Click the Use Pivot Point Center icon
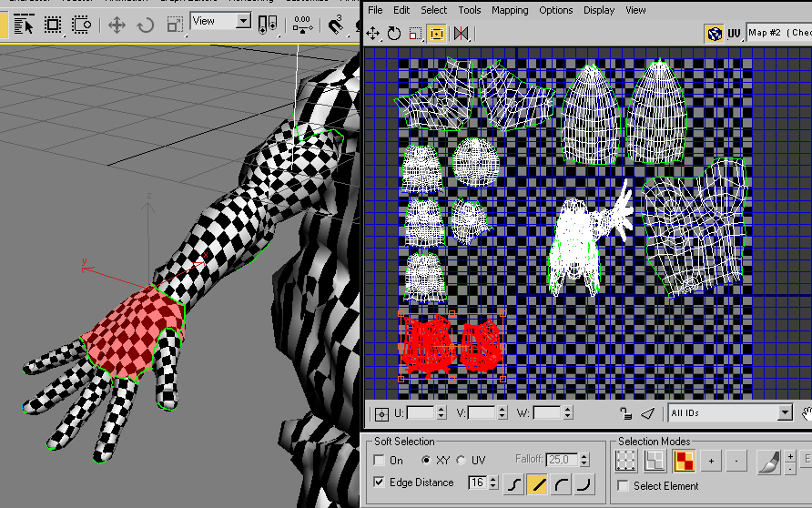The image size is (812, 508). click(268, 25)
